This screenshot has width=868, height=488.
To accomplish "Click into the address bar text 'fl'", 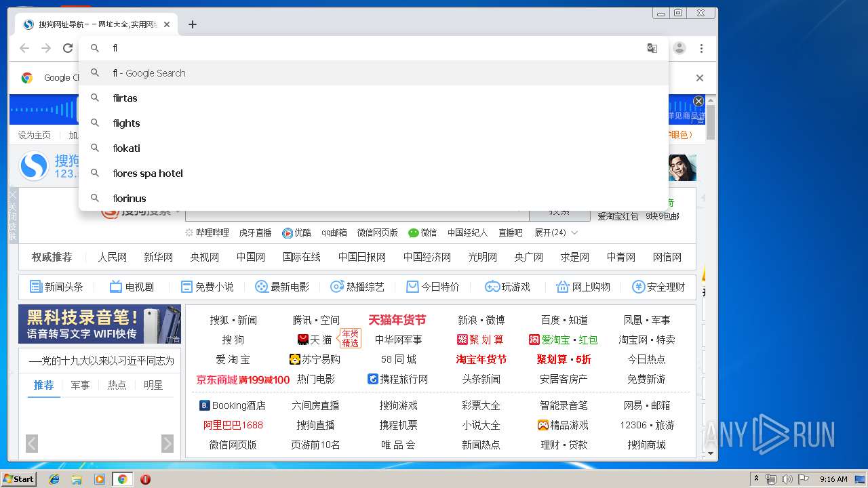I will pyautogui.click(x=115, y=48).
